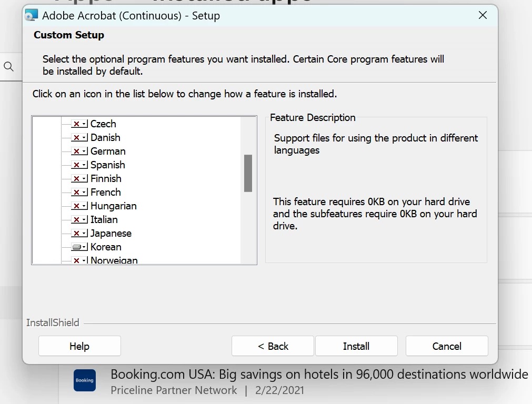This screenshot has height=404, width=532.
Task: Click the Help button
Action: pyautogui.click(x=80, y=346)
